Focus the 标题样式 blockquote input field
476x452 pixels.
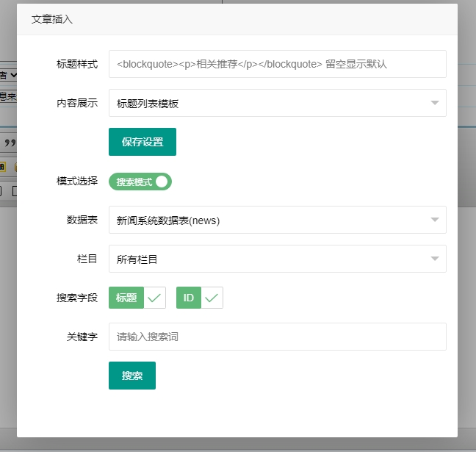(x=277, y=64)
